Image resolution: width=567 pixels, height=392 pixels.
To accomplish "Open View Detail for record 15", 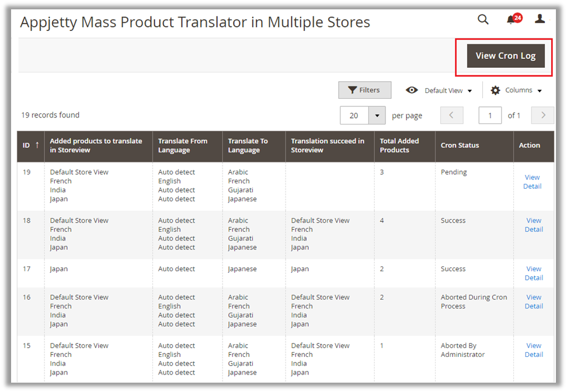I will pos(533,350).
